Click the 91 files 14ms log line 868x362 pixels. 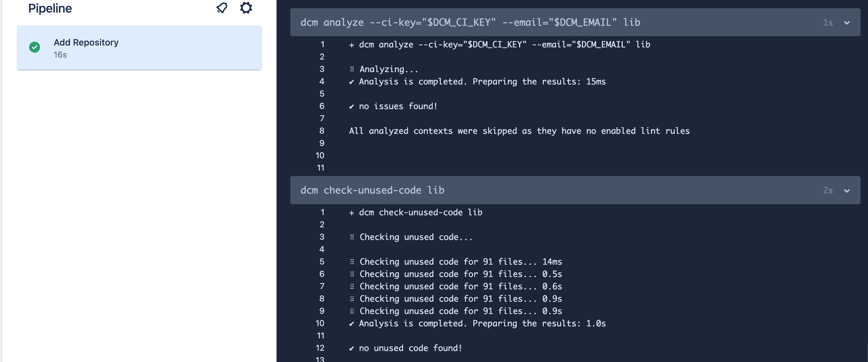pos(456,262)
